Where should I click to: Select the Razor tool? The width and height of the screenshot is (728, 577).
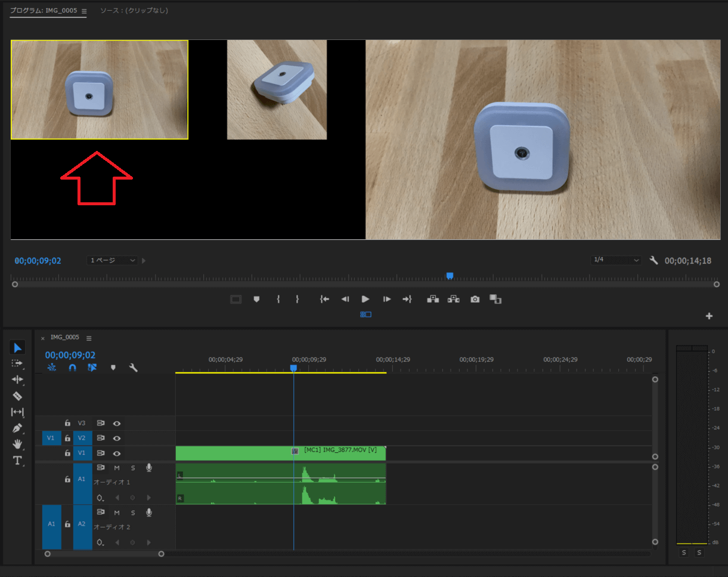[x=17, y=396]
